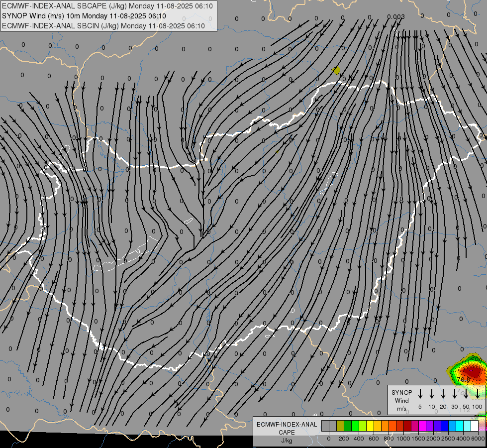Screen dimensions: 487x448
Task: Choose the deep blue swatch left of 2500
Action: [x=445, y=426]
